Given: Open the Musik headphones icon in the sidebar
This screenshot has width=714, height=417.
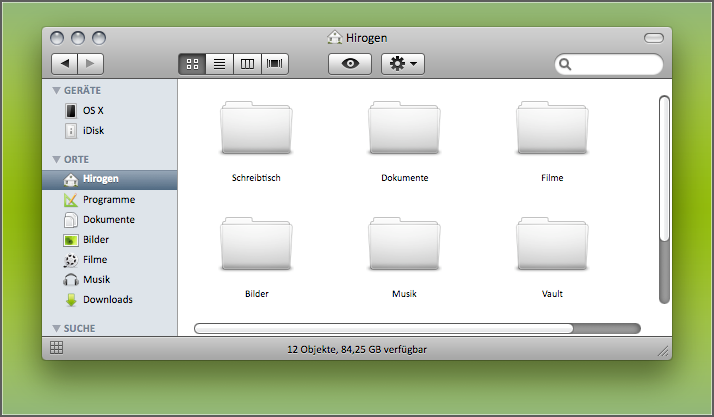Looking at the screenshot, I should (x=71, y=280).
